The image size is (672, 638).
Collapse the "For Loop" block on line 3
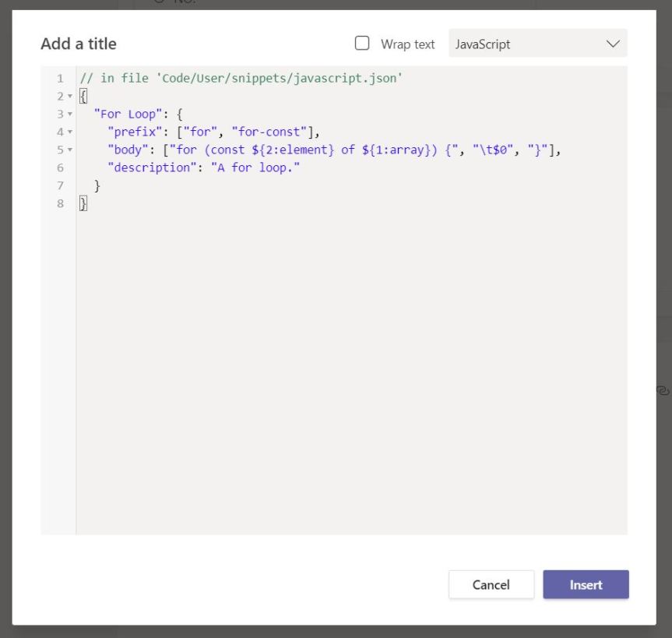click(x=70, y=115)
